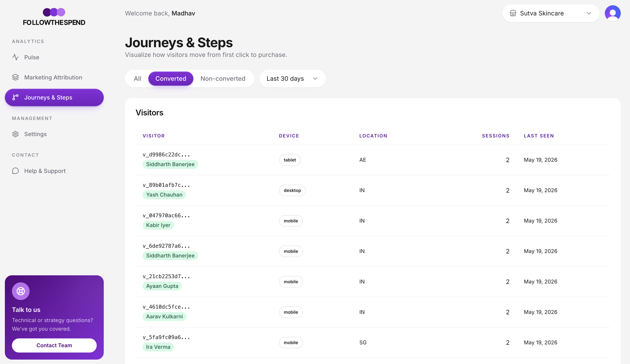Screen dimensions: 630x364
Task: Click the Welcome back, Madhav greeting
Action: click(160, 13)
